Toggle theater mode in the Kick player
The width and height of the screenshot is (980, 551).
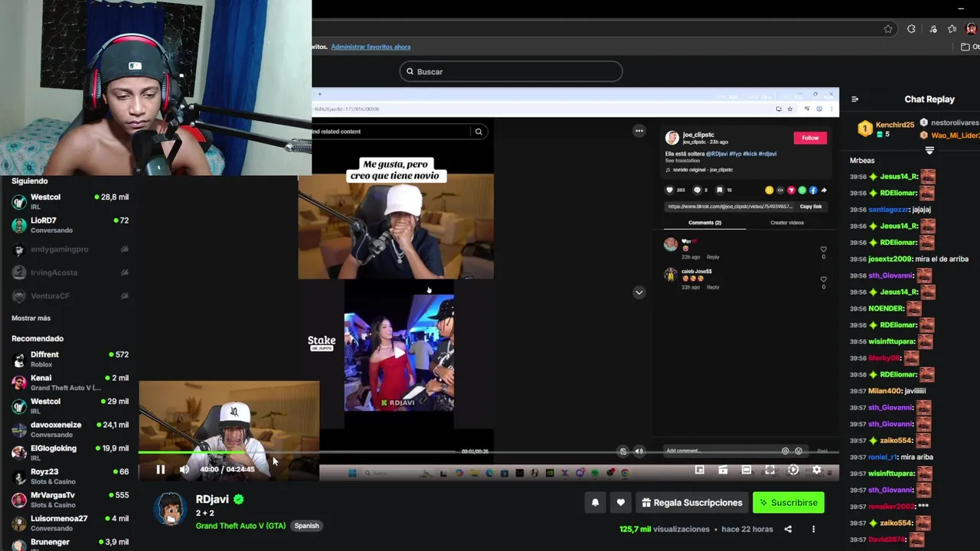pyautogui.click(x=746, y=470)
